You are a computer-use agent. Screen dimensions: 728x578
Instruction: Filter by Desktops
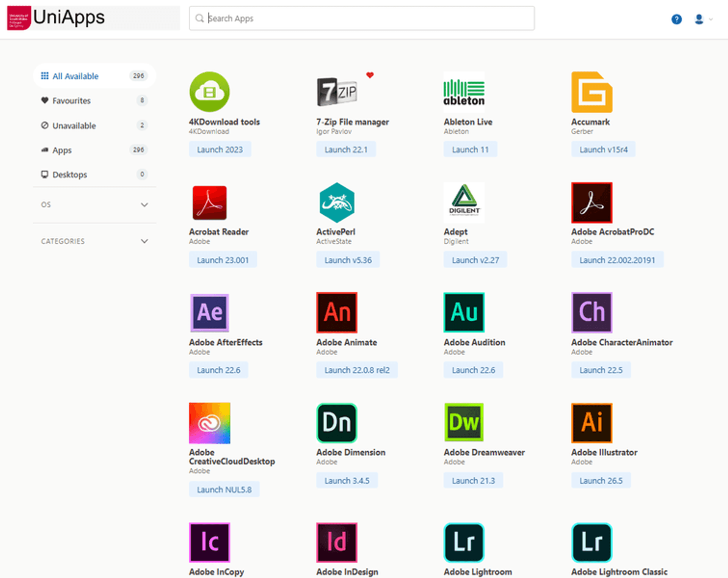(x=94, y=174)
